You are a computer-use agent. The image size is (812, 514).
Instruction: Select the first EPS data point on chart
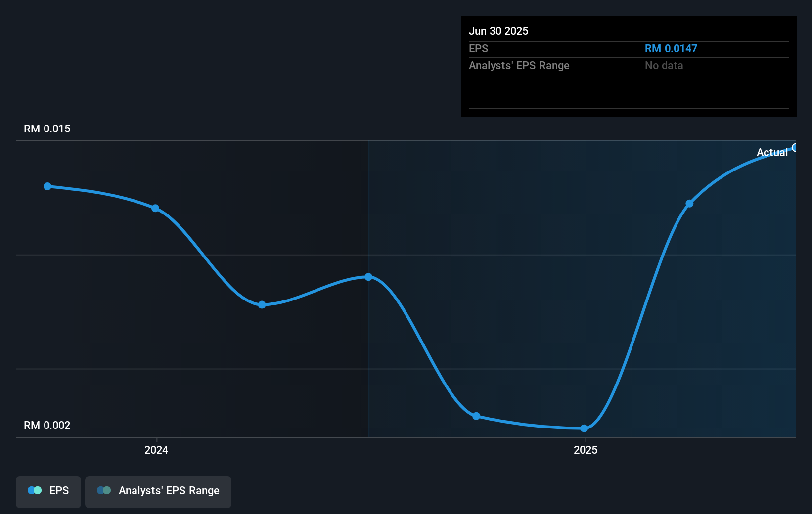tap(47, 186)
